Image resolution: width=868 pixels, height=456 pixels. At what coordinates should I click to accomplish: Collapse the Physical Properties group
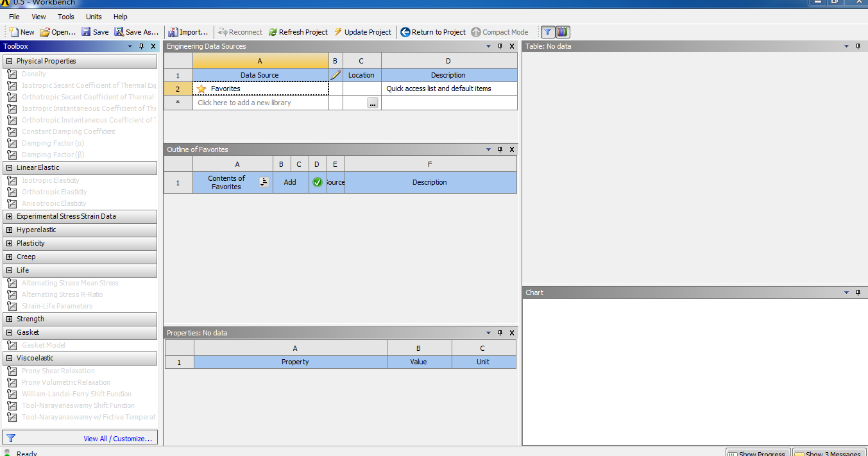pos(10,61)
